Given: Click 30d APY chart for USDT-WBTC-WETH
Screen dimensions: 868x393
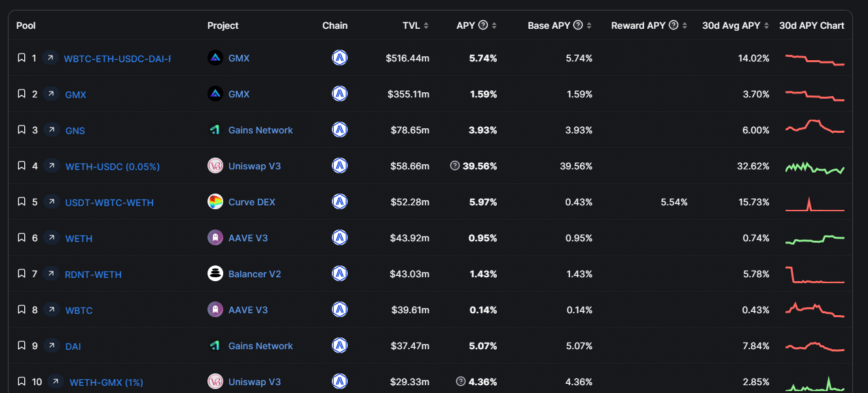Looking at the screenshot, I should point(815,203).
